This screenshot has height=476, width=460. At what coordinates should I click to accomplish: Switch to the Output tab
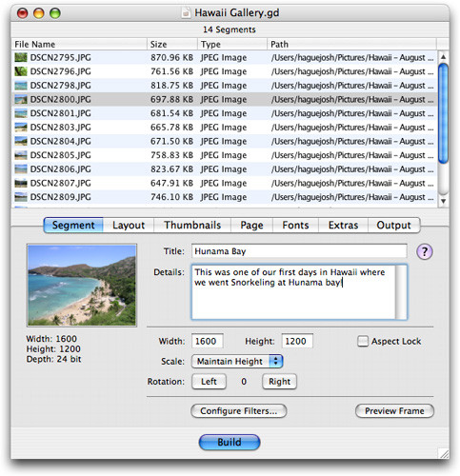[394, 225]
